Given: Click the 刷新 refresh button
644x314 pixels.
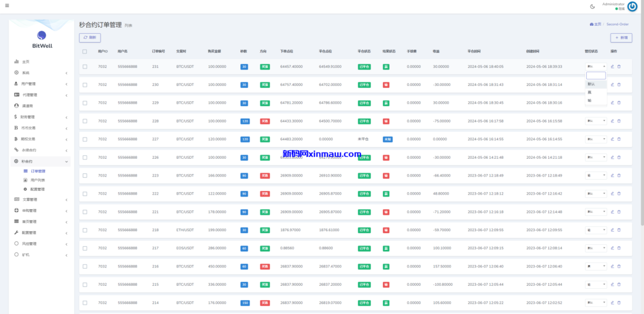Looking at the screenshot, I should click(89, 38).
